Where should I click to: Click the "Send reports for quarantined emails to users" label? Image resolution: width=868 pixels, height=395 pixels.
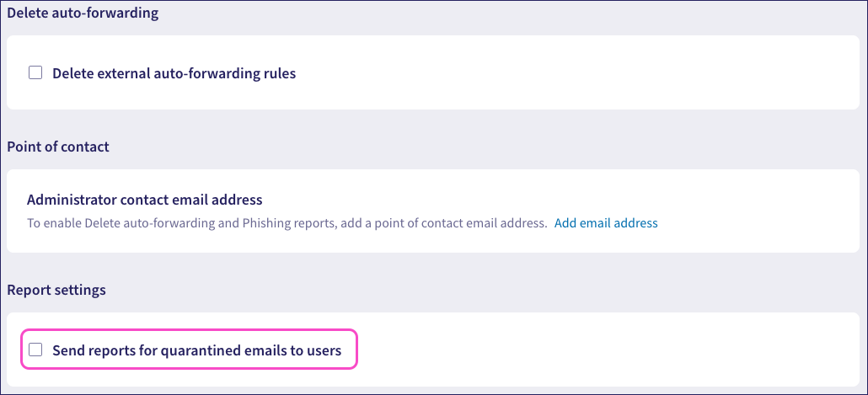coord(196,350)
